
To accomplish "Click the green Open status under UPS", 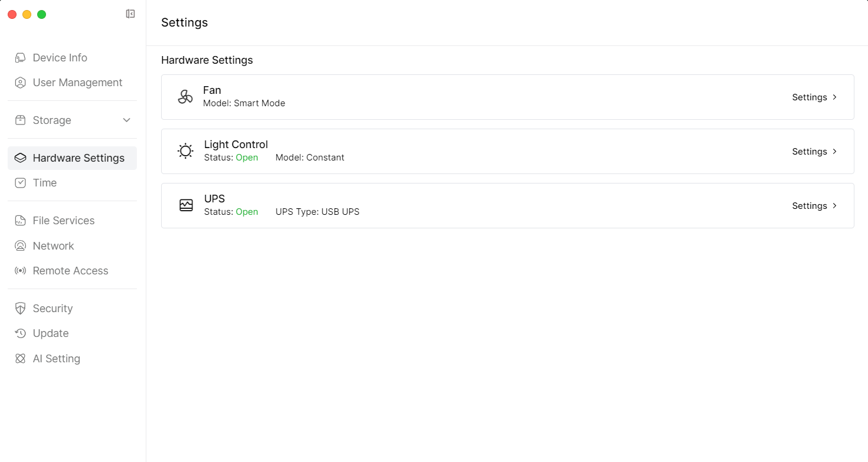I will (x=247, y=212).
